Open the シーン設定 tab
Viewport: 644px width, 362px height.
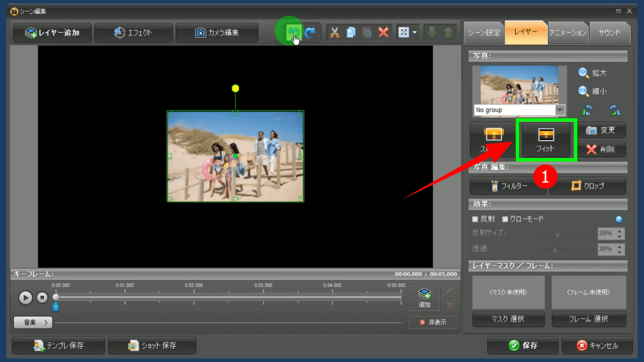coord(483,33)
